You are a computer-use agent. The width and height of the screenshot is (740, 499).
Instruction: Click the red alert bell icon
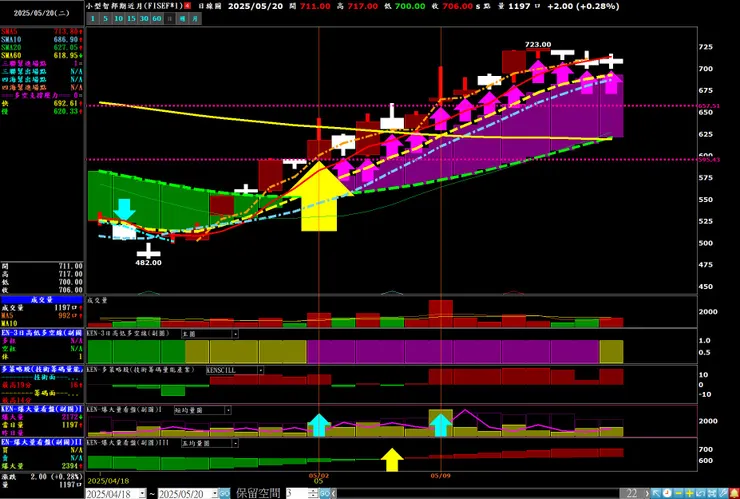[x=734, y=493]
